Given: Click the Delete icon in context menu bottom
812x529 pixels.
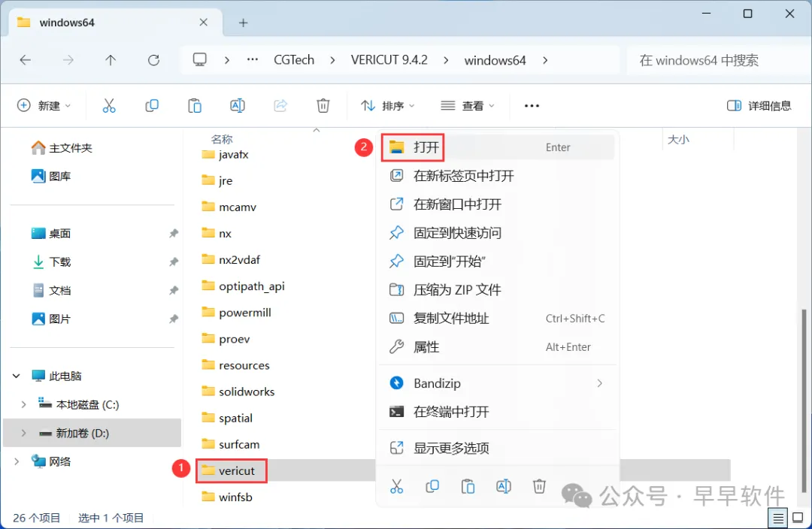Looking at the screenshot, I should point(539,487).
